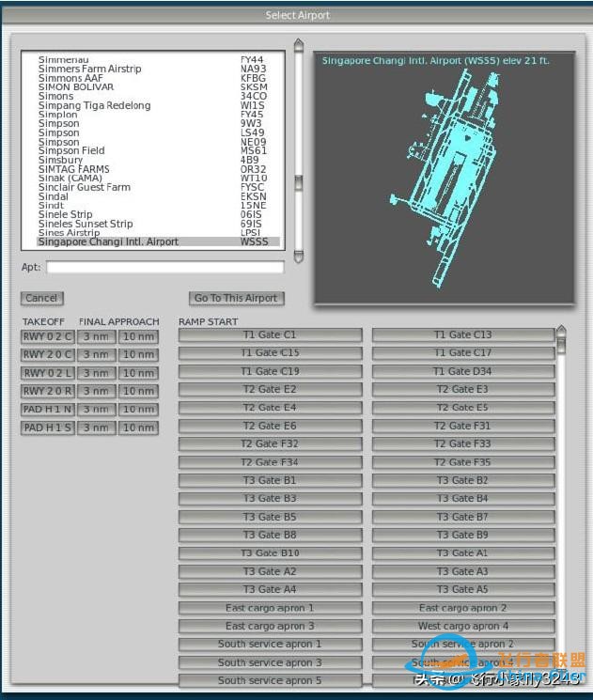Screen dimensions: 593x700
Task: Select Sinak (CAMA) in list
Action: (158, 179)
